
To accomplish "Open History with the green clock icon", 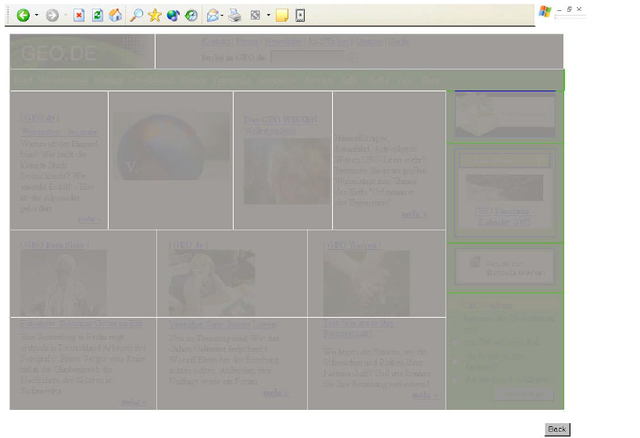I will pyautogui.click(x=191, y=16).
